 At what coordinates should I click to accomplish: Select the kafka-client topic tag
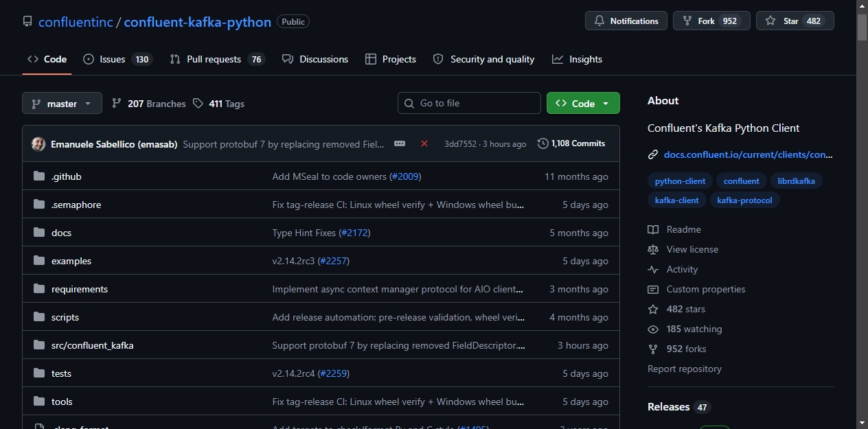676,200
